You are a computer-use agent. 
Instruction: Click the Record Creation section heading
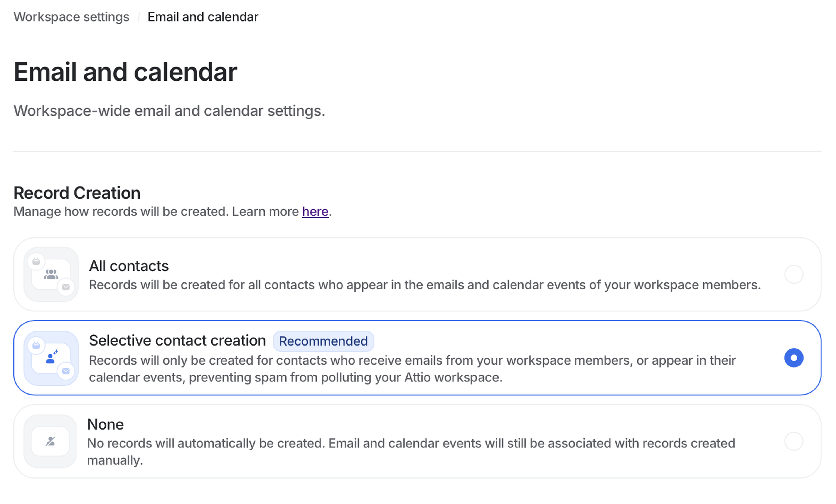(77, 193)
